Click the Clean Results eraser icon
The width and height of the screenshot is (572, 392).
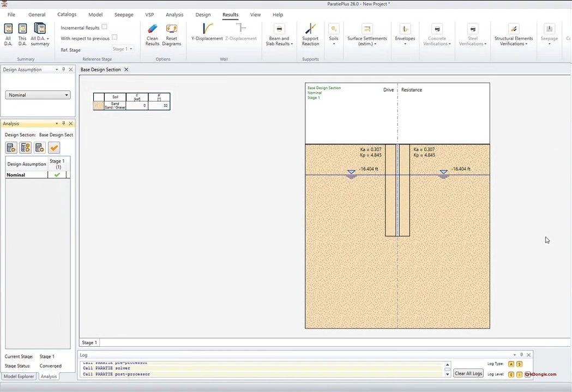152,29
